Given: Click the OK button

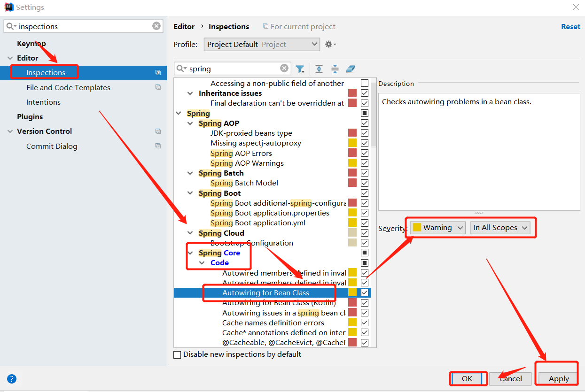Looking at the screenshot, I should 467,378.
